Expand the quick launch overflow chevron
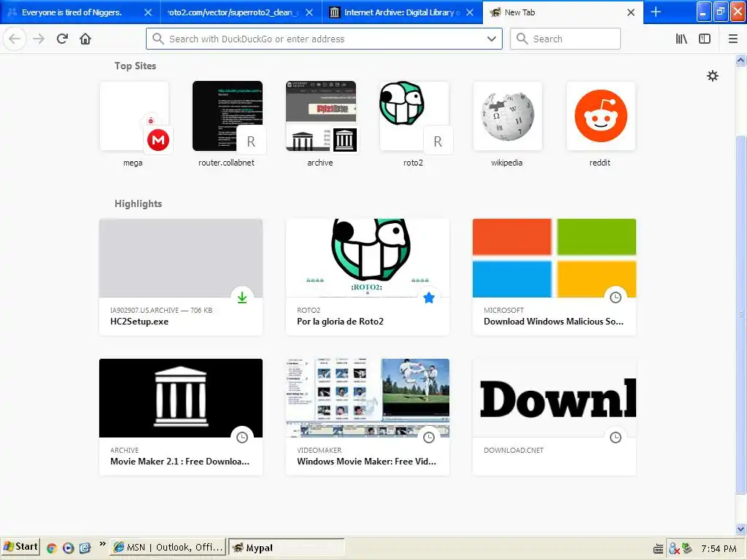The height and width of the screenshot is (560, 747). click(x=102, y=543)
